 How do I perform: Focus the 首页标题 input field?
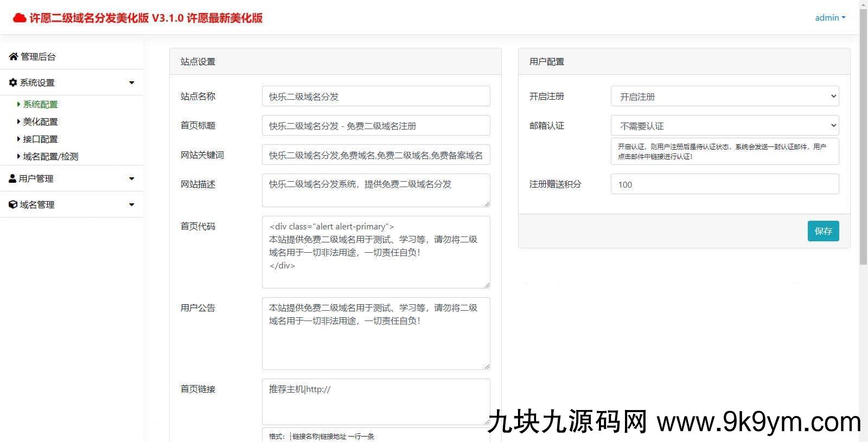tap(376, 125)
